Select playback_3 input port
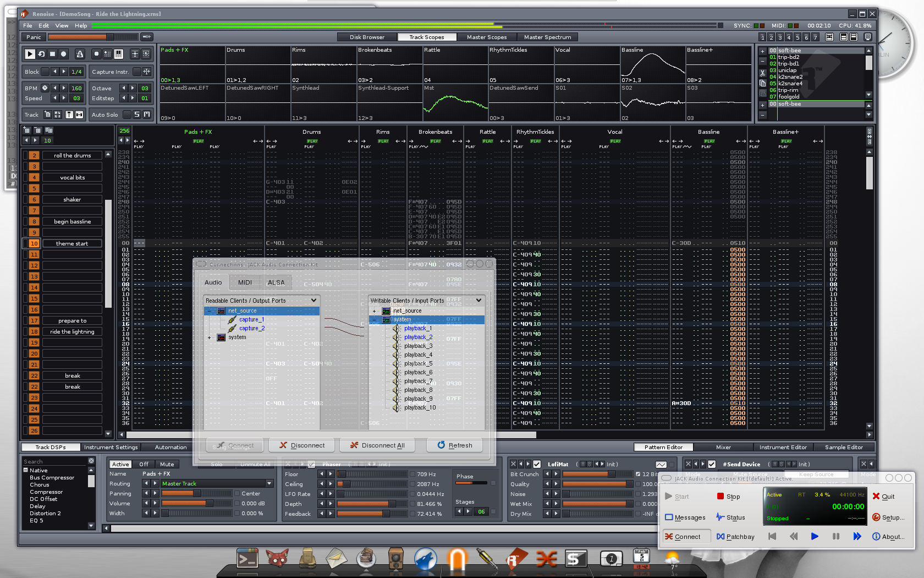Screen dimensions: 924x578 [x=418, y=346]
